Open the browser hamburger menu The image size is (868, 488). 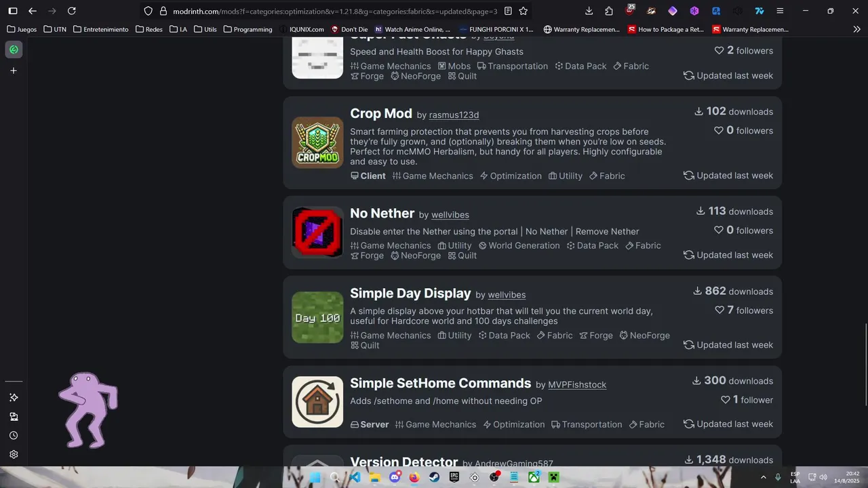(780, 11)
